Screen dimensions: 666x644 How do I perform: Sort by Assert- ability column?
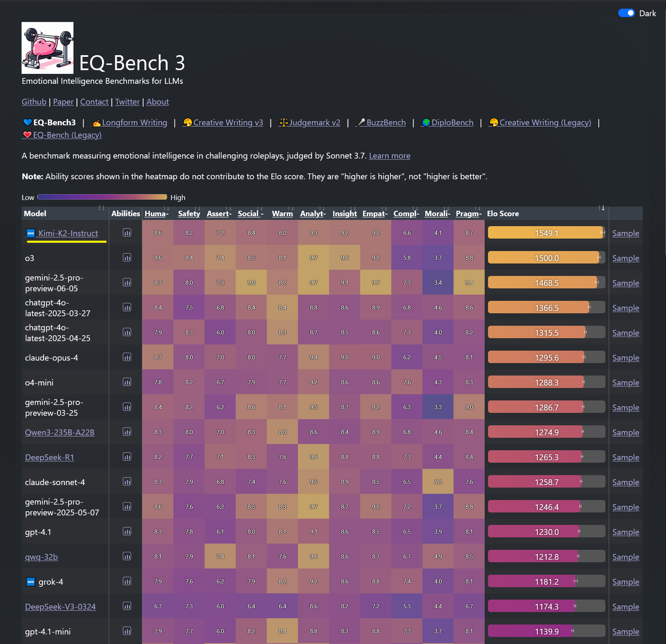tap(219, 213)
